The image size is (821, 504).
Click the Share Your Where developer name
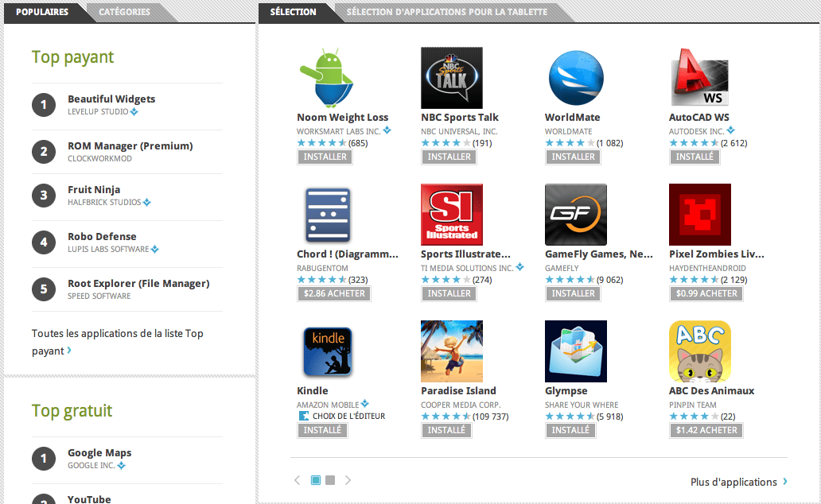(582, 405)
